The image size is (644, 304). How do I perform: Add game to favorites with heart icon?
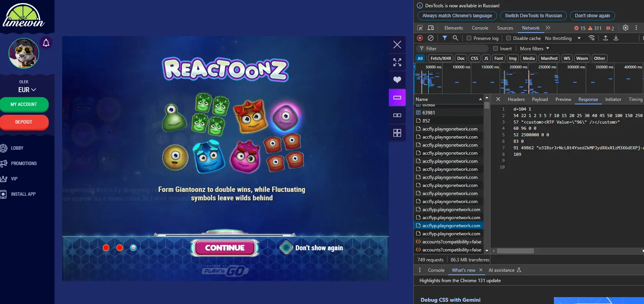coord(397,80)
